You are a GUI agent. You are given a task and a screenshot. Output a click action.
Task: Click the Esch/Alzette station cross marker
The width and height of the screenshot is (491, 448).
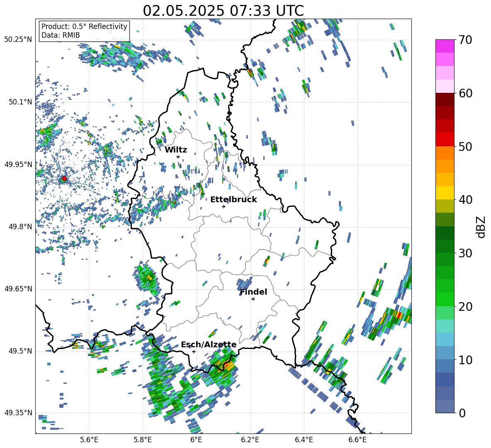194,351
